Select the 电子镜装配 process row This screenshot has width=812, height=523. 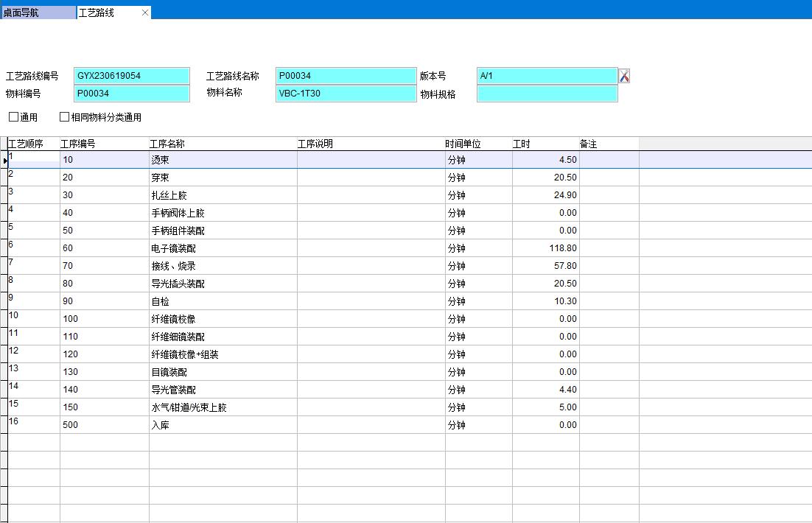click(x=223, y=248)
